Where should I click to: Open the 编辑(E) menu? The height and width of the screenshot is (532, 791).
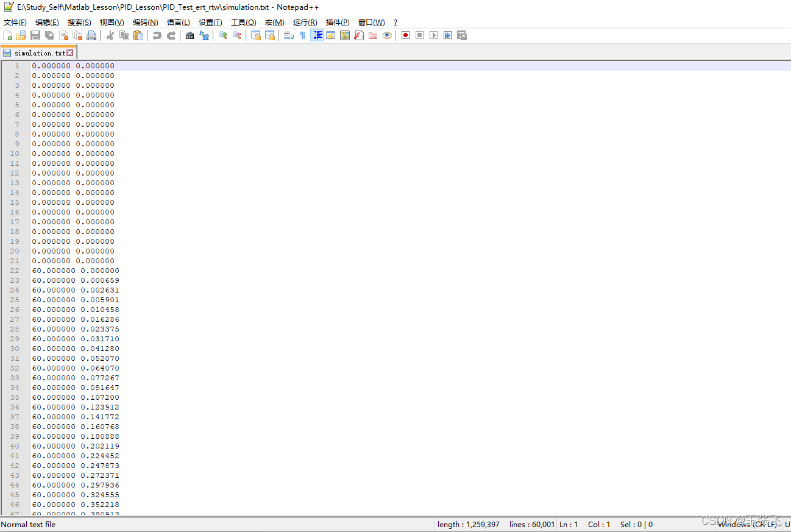coord(47,23)
